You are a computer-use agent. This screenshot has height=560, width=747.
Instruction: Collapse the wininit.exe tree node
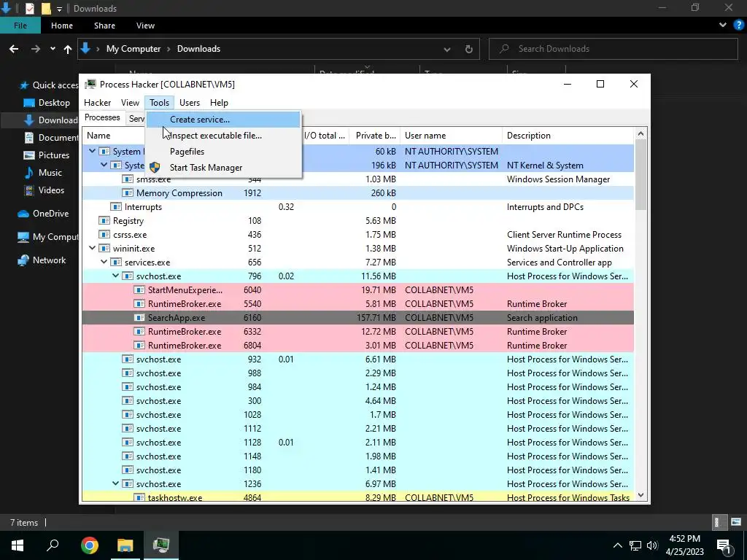coord(93,249)
